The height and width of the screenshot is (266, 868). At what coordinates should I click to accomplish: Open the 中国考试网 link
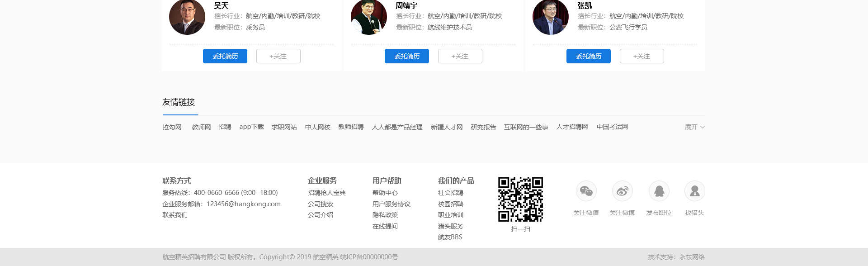tap(612, 127)
